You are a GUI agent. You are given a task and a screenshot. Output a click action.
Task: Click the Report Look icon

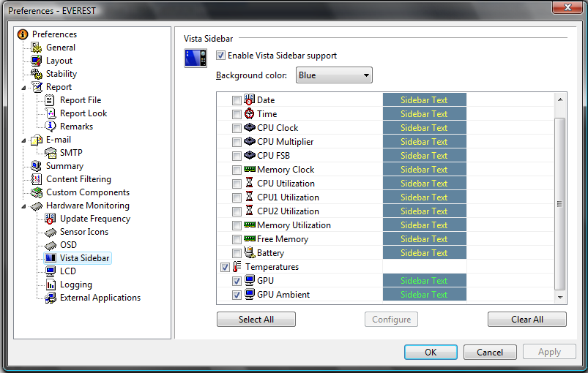point(51,113)
